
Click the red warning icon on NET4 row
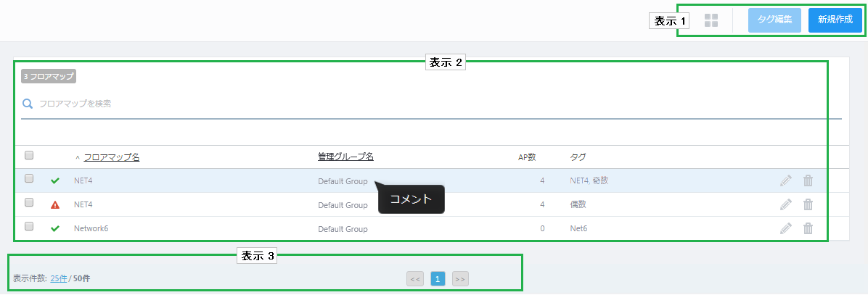(55, 205)
